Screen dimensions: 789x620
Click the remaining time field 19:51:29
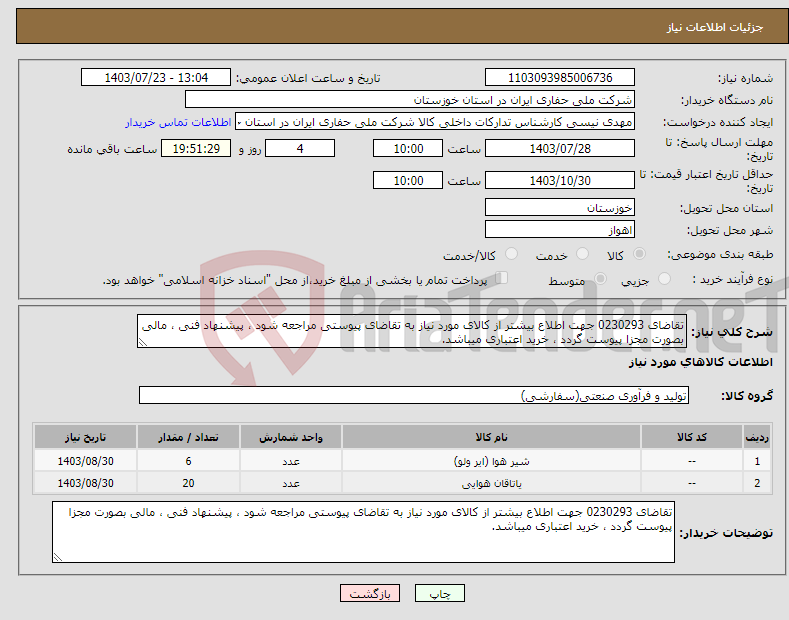click(x=196, y=148)
